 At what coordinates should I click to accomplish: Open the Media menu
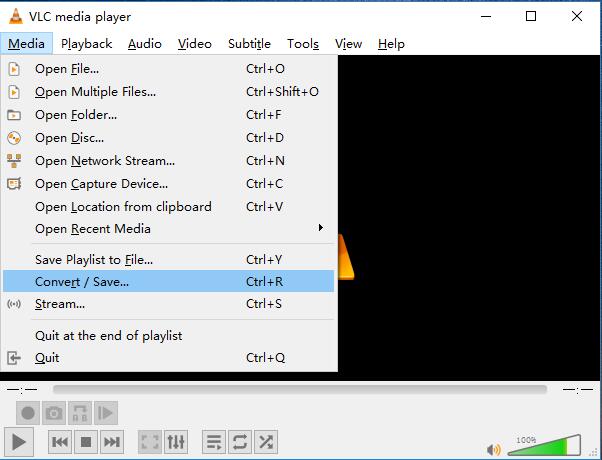[x=26, y=44]
